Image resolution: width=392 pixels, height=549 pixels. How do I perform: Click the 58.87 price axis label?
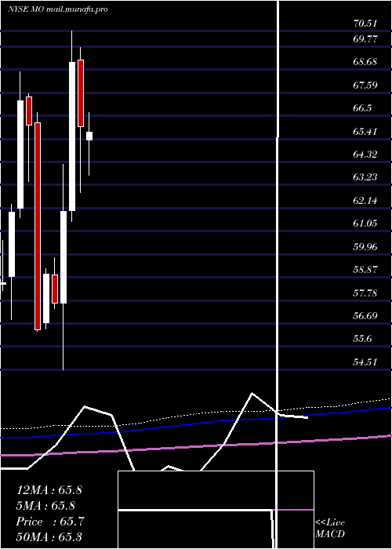click(x=365, y=270)
